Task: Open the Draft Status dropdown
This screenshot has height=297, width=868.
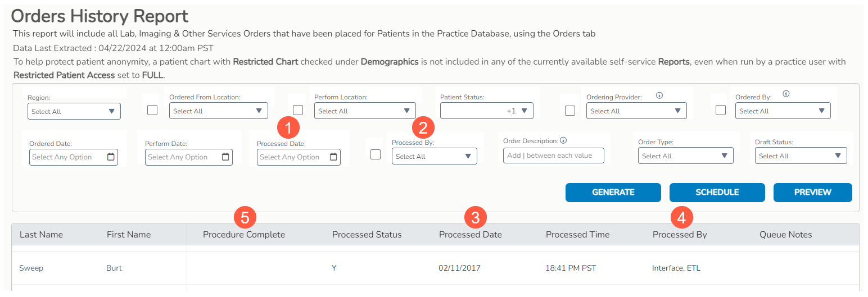Action: pyautogui.click(x=801, y=156)
